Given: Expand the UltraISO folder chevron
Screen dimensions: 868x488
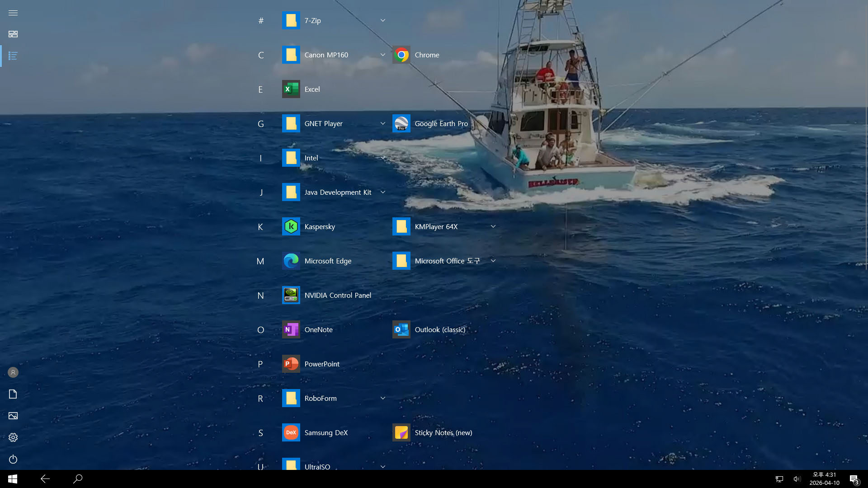Looking at the screenshot, I should (383, 467).
